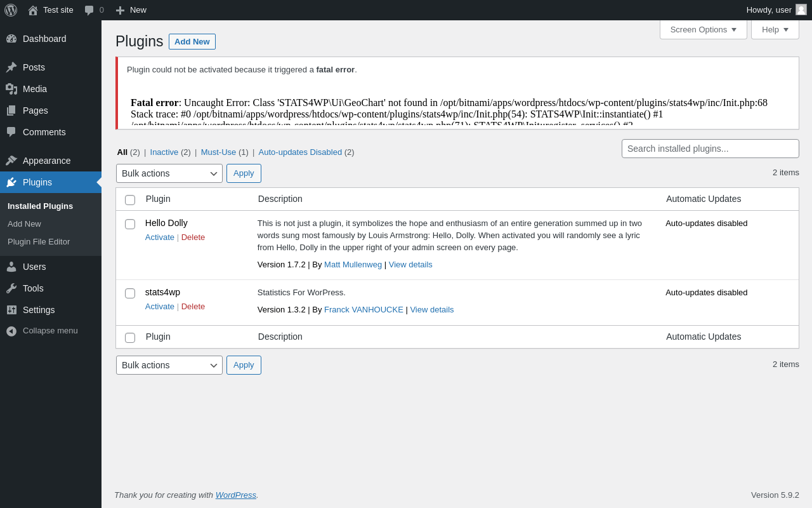
Task: Click the Add New button beside Plugins
Action: coord(192,41)
